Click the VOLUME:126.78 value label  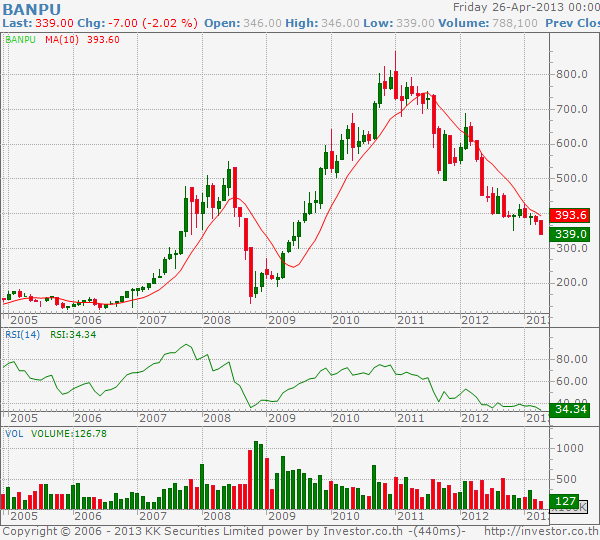point(69,434)
